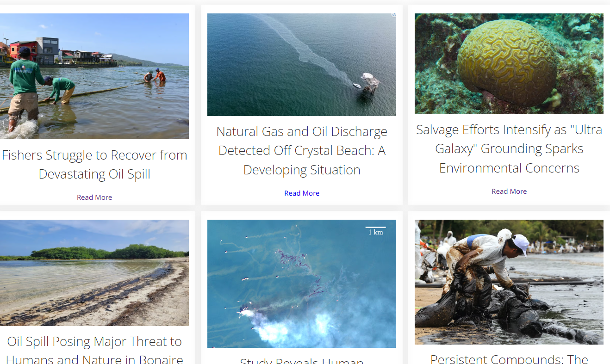Open the yellow brain coral reef photo
Image resolution: width=610 pixels, height=364 pixels.
pyautogui.click(x=509, y=64)
